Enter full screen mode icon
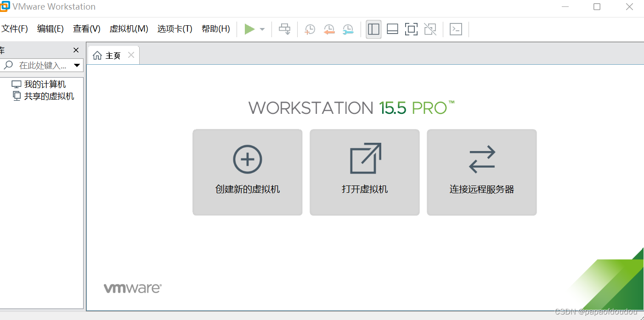The width and height of the screenshot is (644, 320). pyautogui.click(x=411, y=29)
